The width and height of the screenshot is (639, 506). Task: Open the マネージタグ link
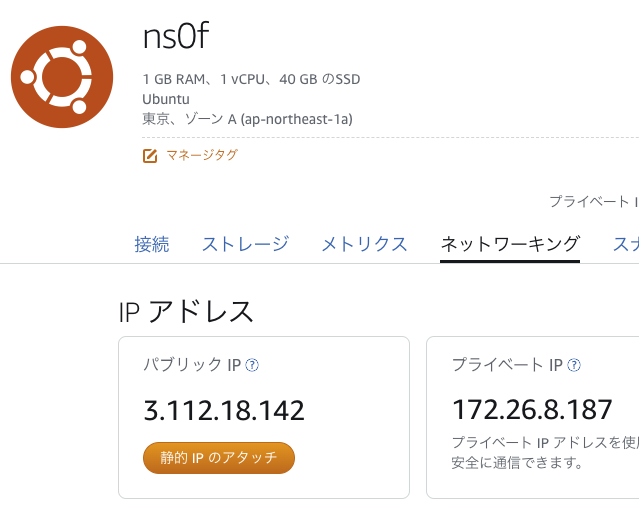tap(201, 155)
